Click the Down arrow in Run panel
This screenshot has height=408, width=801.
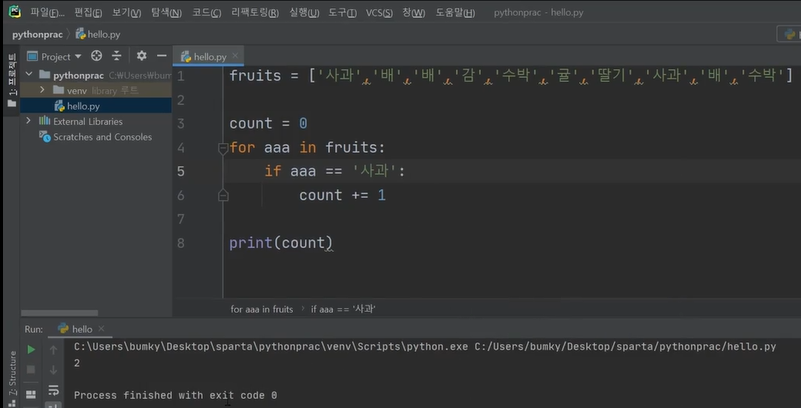point(53,369)
